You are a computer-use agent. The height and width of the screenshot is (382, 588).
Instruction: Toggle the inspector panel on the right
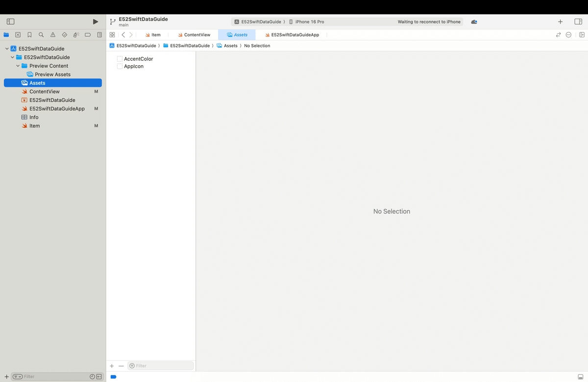tap(578, 22)
